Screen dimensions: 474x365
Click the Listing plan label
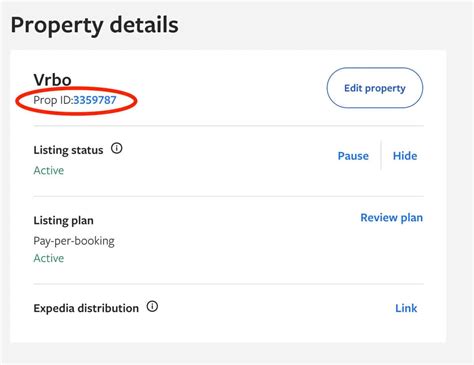click(x=63, y=220)
